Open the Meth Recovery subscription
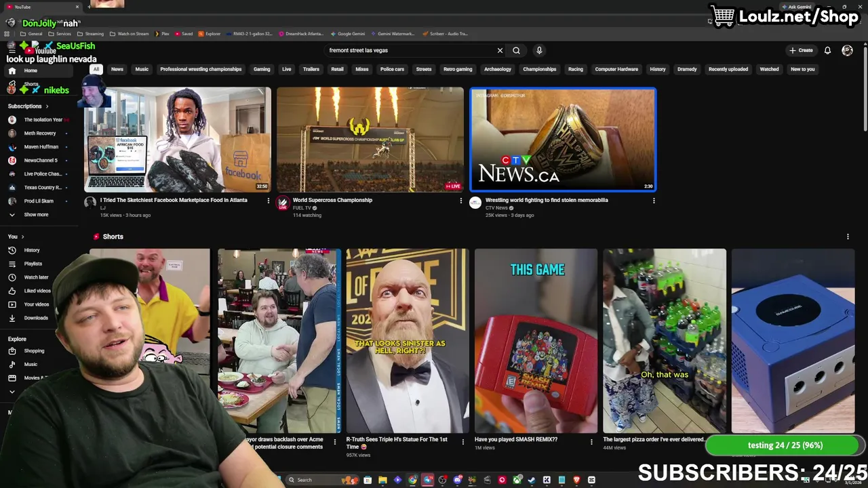This screenshot has width=868, height=488. (x=40, y=134)
